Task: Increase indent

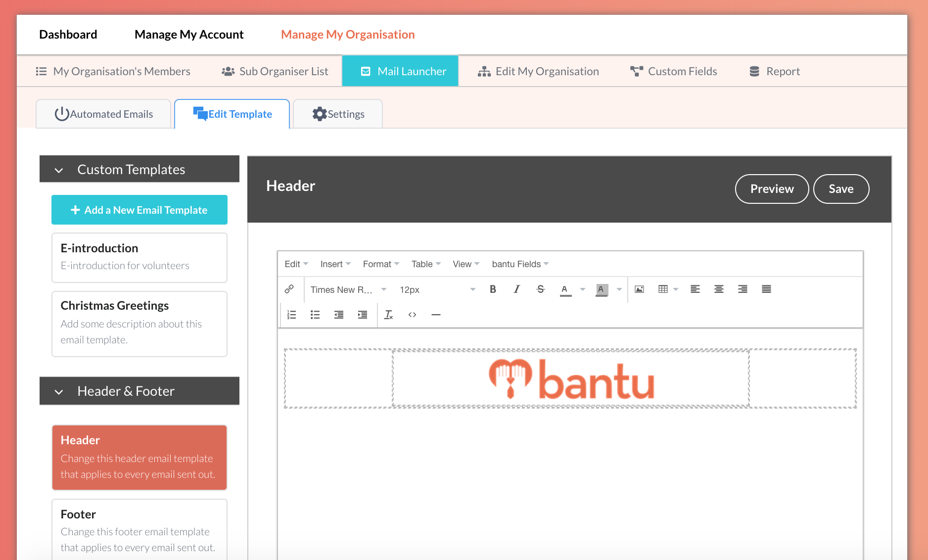Action: tap(363, 315)
